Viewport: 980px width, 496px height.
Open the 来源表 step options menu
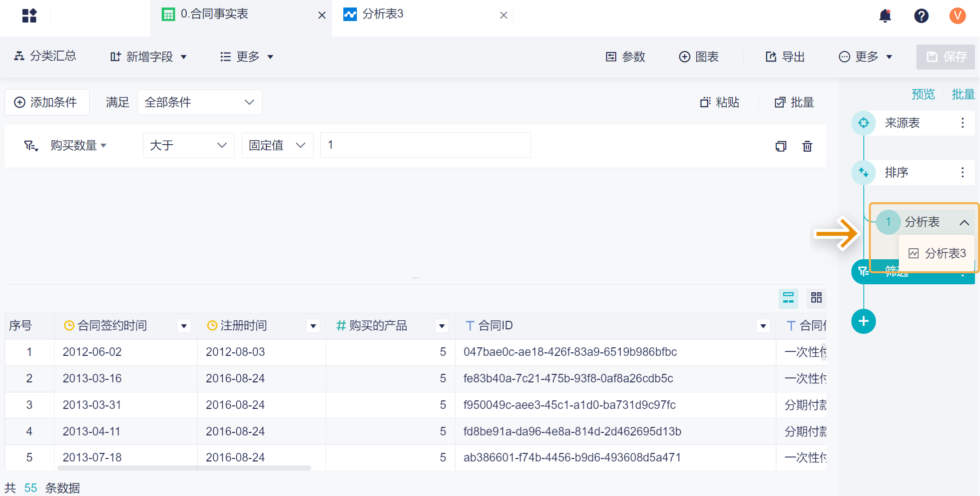click(x=962, y=123)
